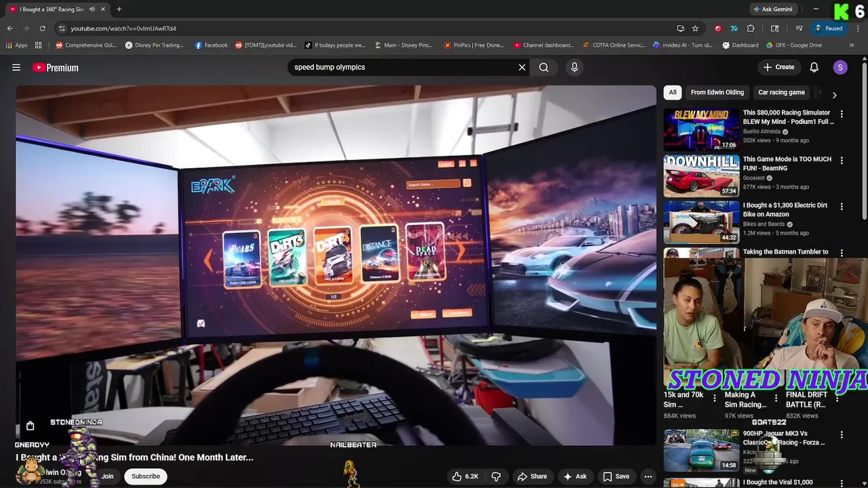
Task: Open the YouTube hamburger guide menu
Action: [x=16, y=67]
